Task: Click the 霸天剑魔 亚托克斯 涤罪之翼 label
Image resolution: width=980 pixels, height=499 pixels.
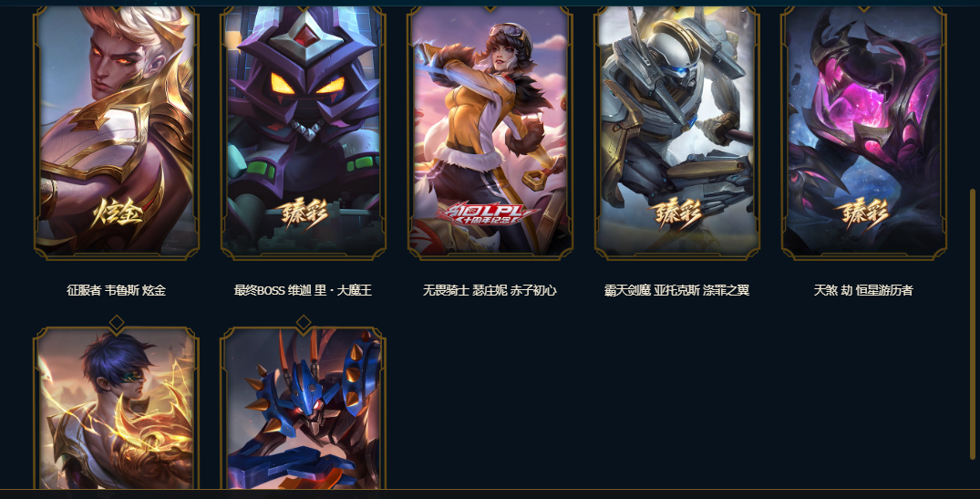Action: point(676,290)
